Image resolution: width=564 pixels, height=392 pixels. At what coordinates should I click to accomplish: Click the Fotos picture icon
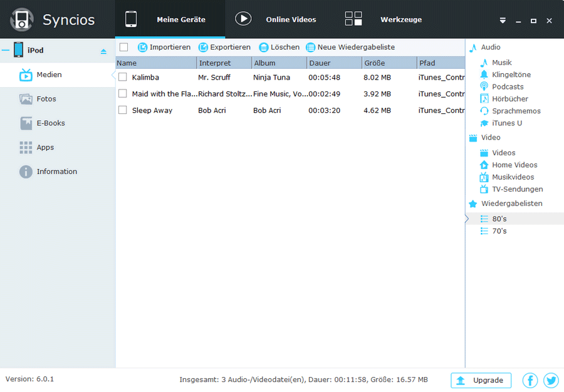[x=26, y=99]
